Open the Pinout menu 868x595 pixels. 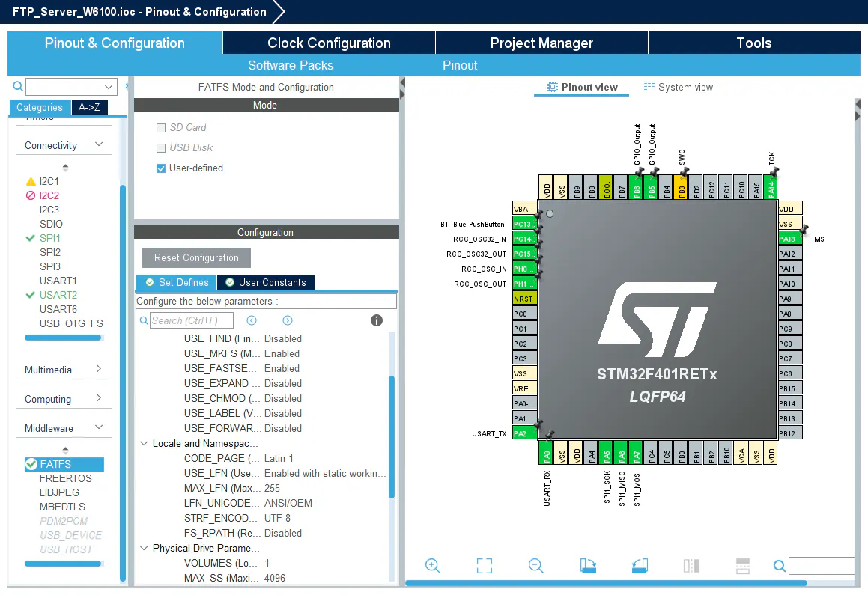pos(460,65)
